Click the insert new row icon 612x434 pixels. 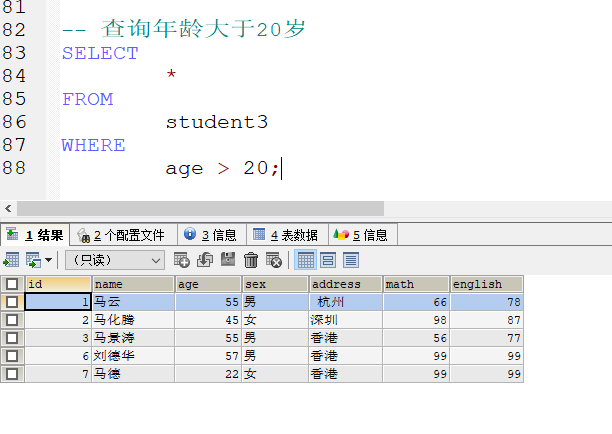(x=181, y=260)
